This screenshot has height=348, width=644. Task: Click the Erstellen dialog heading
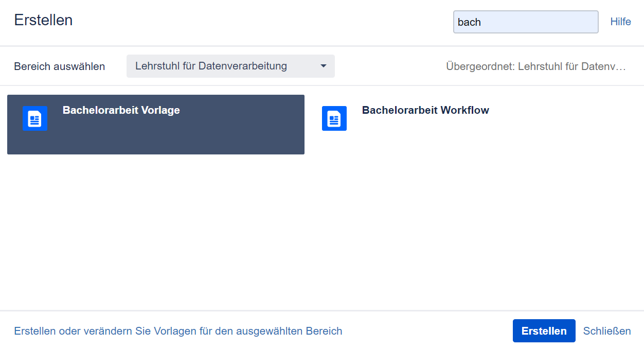pyautogui.click(x=43, y=20)
